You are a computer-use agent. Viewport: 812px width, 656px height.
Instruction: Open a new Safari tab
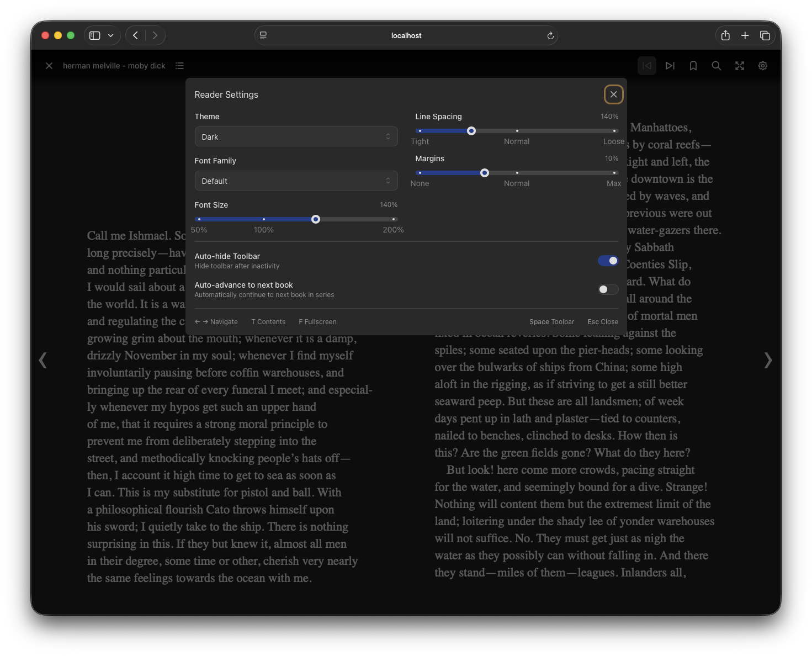click(x=745, y=35)
